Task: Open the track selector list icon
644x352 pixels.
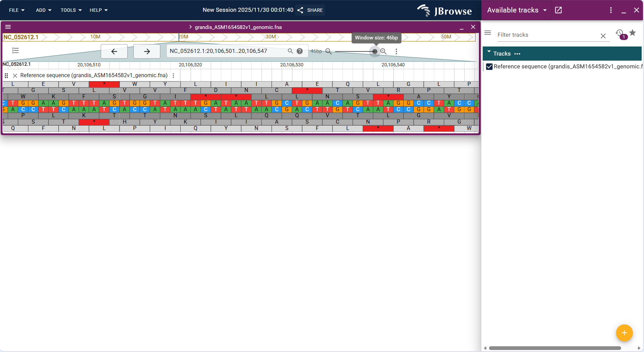Action: (x=15, y=51)
